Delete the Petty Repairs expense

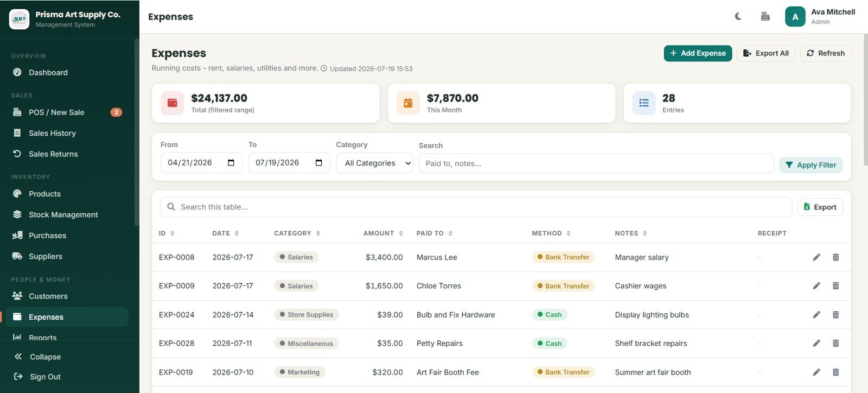[836, 343]
